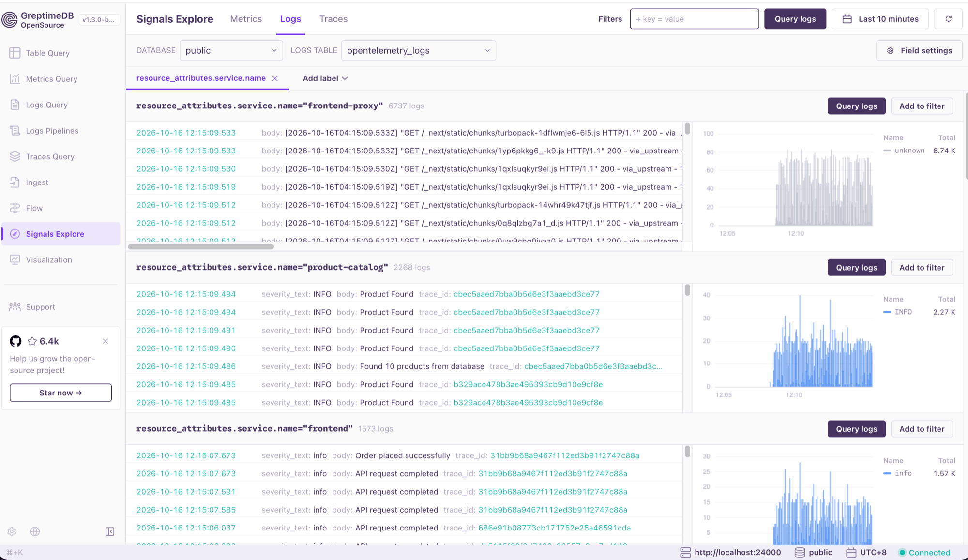The height and width of the screenshot is (560, 968).
Task: Open Traces Query page
Action: 50,156
